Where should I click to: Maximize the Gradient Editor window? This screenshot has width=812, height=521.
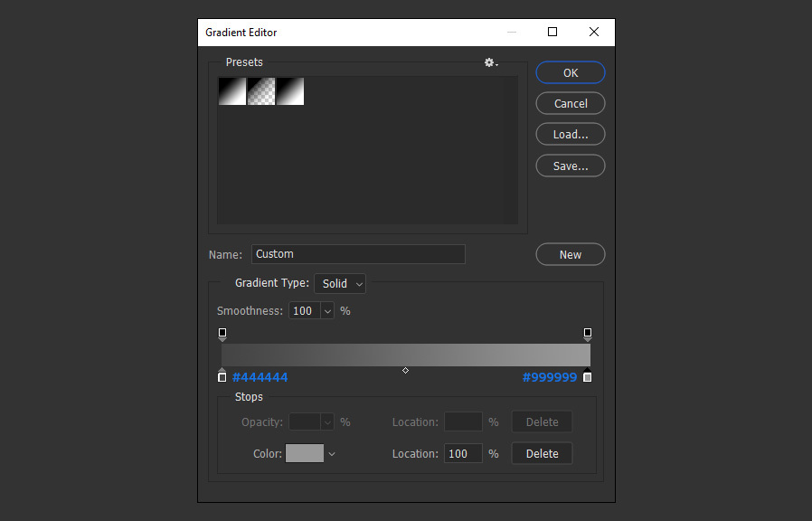coord(552,32)
